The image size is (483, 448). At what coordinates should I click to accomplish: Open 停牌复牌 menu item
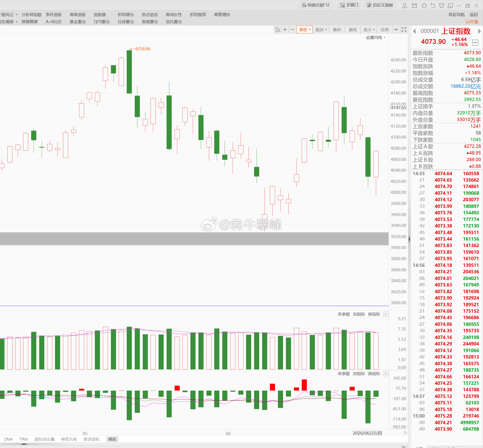coord(30,22)
